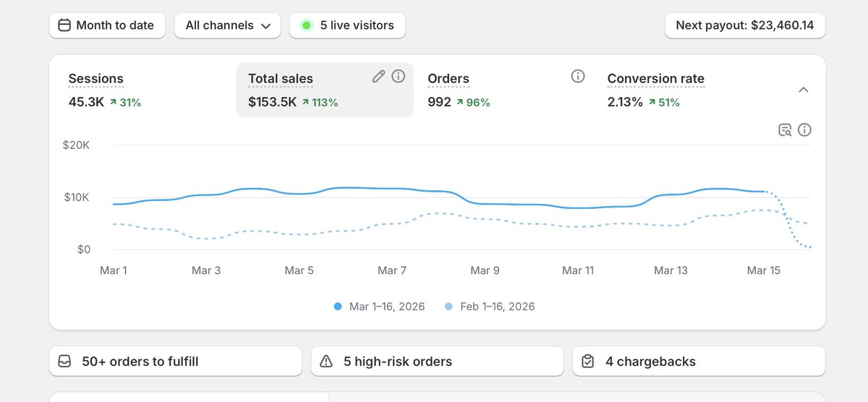Click the Mar 1 x-axis label
Screen dimensions: 868x402
(x=113, y=270)
